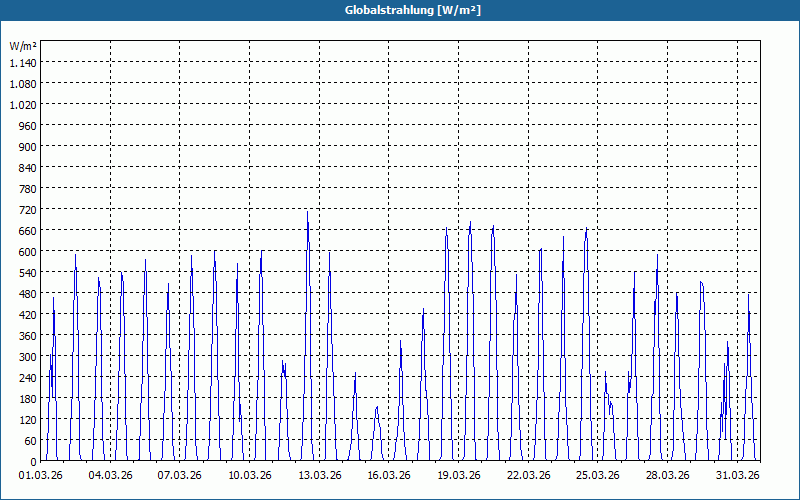Screen dimensions: 800x500
Task: Click the 240 Y-axis label
Action: click(28, 378)
